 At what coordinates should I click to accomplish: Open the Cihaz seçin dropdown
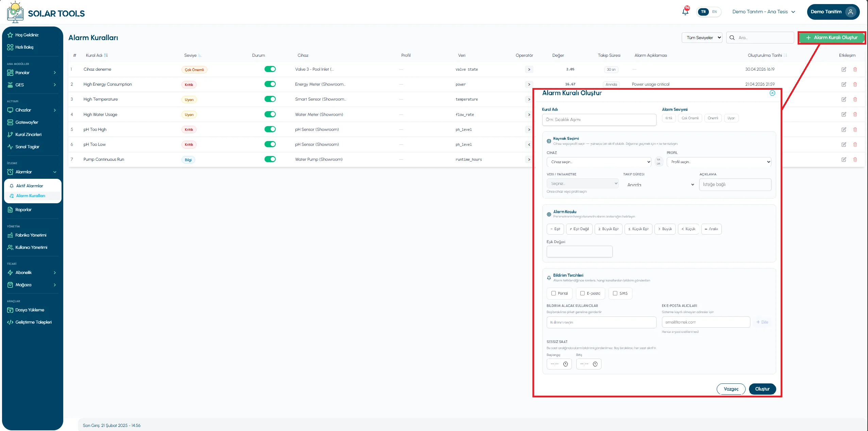(599, 162)
